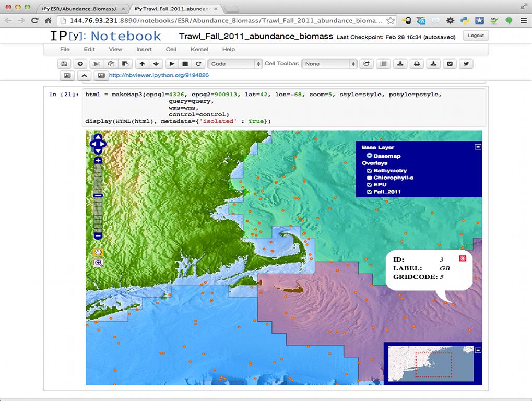The width and height of the screenshot is (532, 401).
Task: Click the download icon right of the printer icon
Action: click(433, 64)
